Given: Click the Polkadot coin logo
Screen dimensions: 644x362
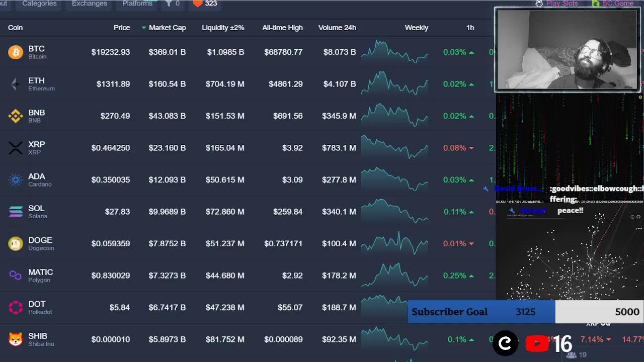Looking at the screenshot, I should click(x=16, y=307).
